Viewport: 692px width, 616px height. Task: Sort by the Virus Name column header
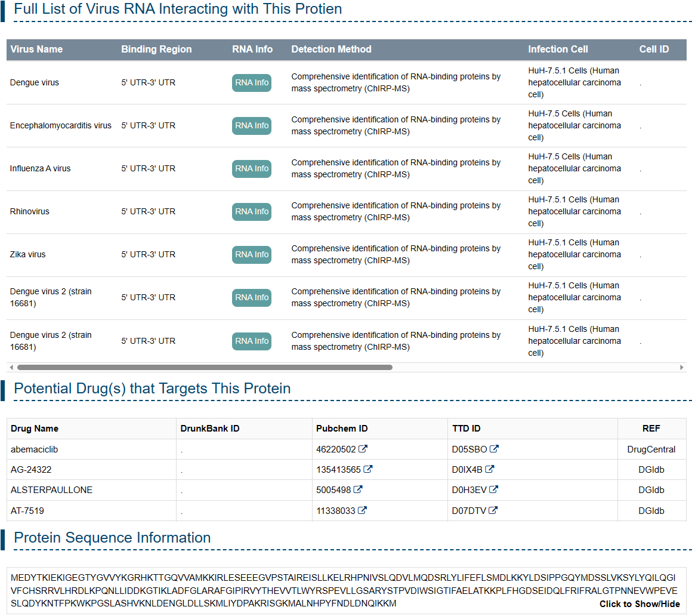coord(36,50)
